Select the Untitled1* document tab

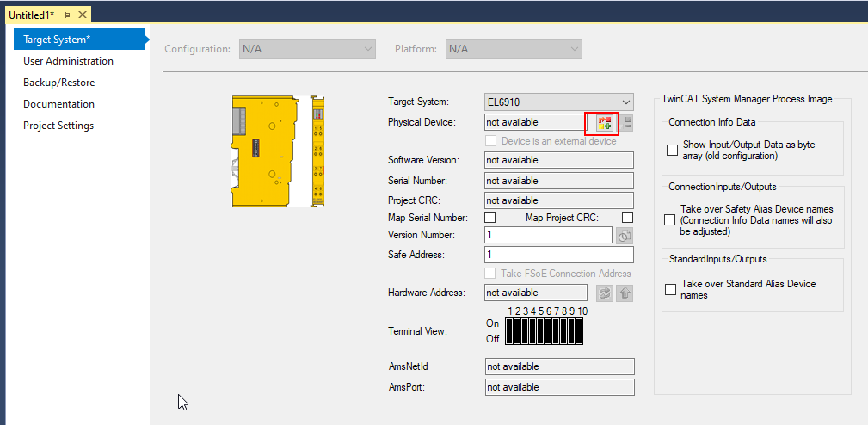click(x=32, y=15)
